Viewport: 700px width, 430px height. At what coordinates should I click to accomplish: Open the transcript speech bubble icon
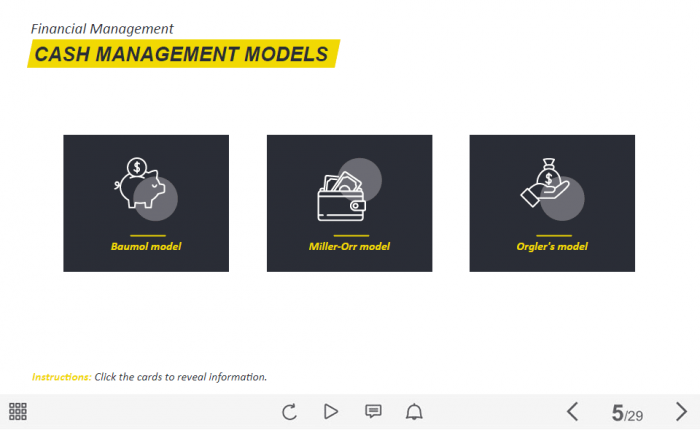click(373, 411)
